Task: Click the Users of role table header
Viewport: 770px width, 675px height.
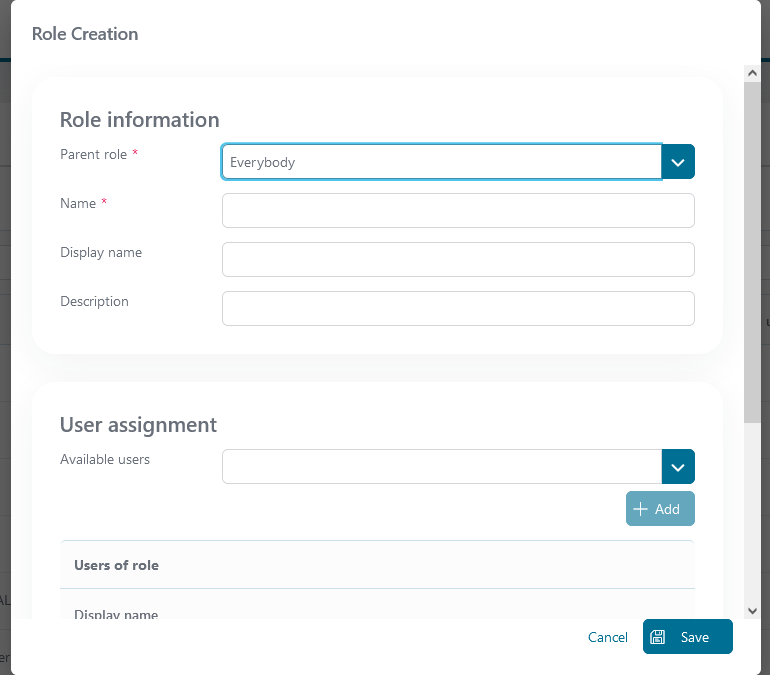Action: (377, 565)
